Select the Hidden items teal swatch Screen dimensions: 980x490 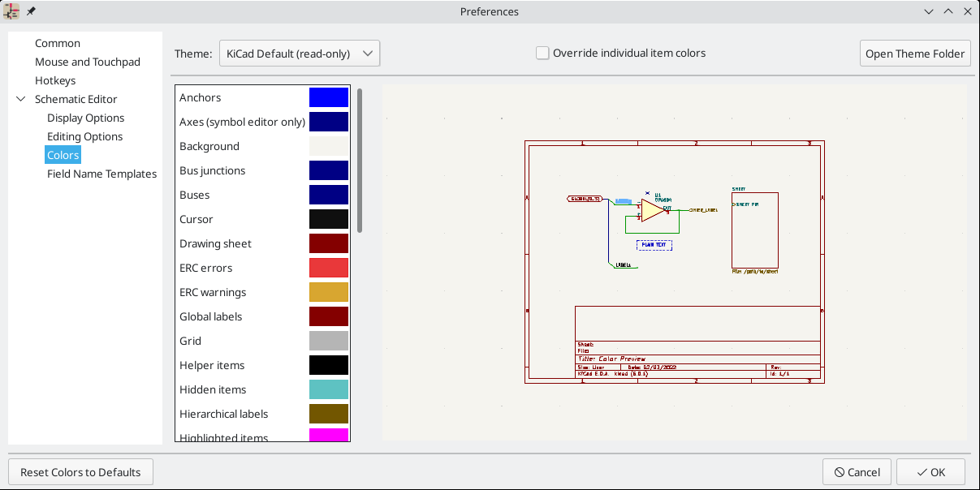[x=329, y=389]
